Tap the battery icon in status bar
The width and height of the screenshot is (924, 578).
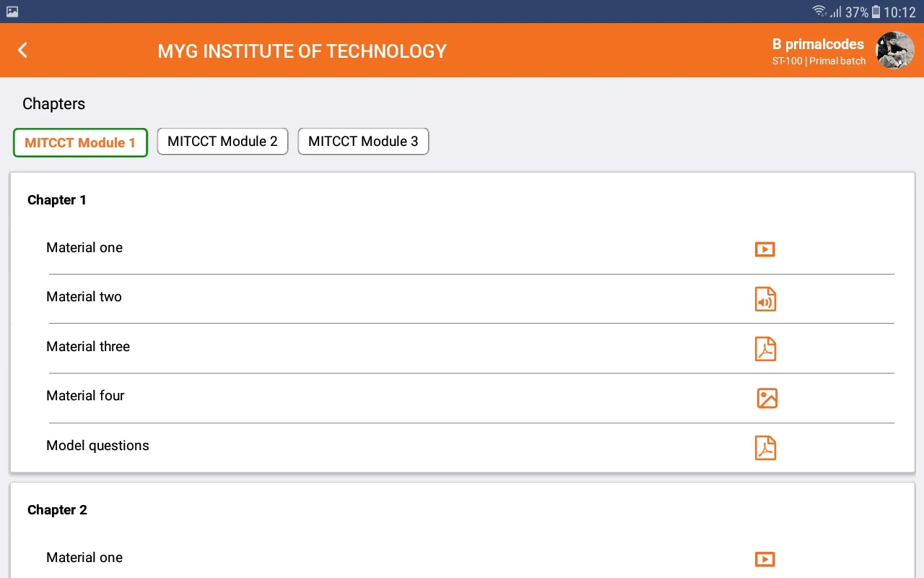[876, 12]
